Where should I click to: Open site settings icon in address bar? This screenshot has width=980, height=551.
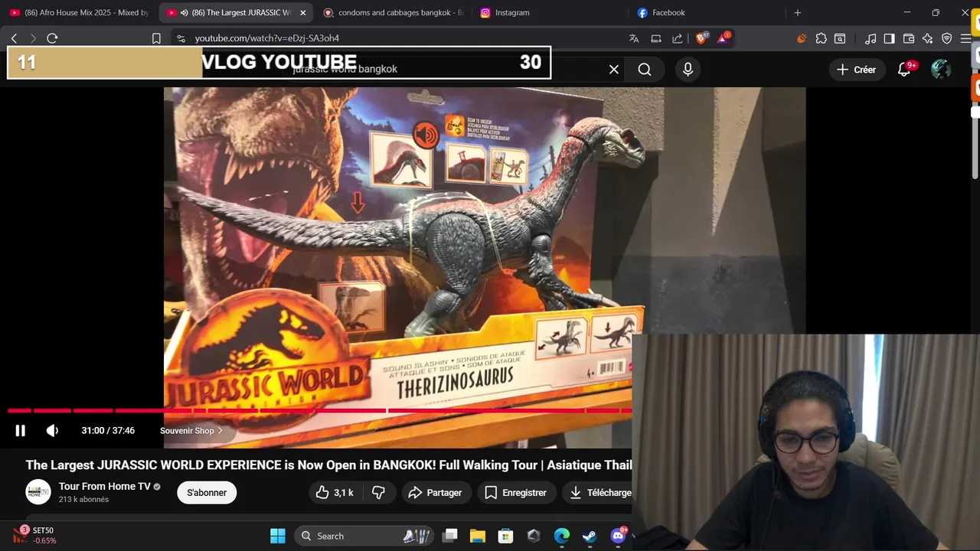coord(180,38)
